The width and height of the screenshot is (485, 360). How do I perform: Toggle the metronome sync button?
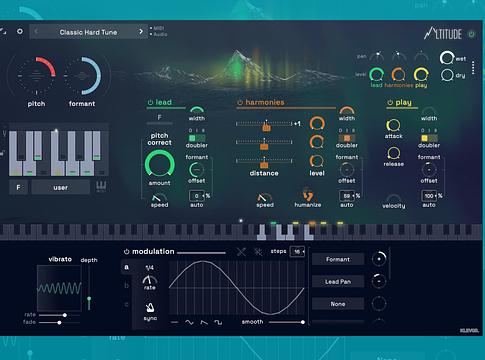pyautogui.click(x=150, y=307)
